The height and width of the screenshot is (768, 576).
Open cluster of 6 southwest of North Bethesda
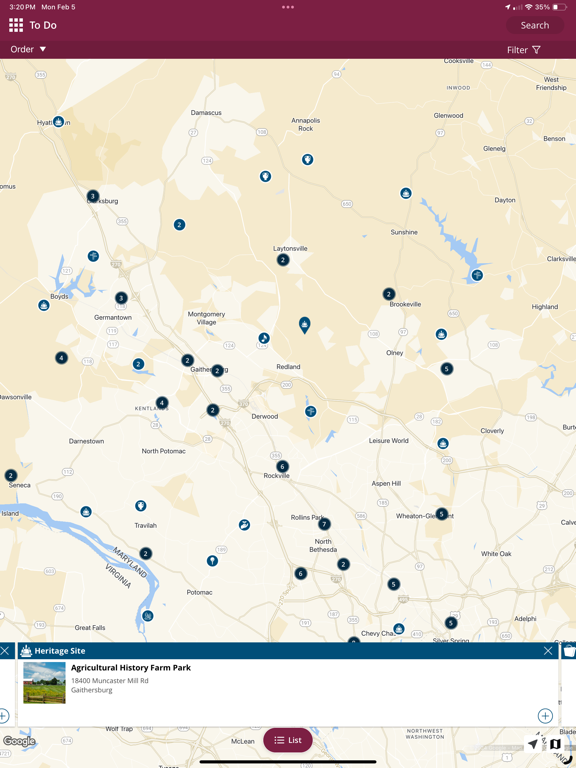[x=301, y=573]
